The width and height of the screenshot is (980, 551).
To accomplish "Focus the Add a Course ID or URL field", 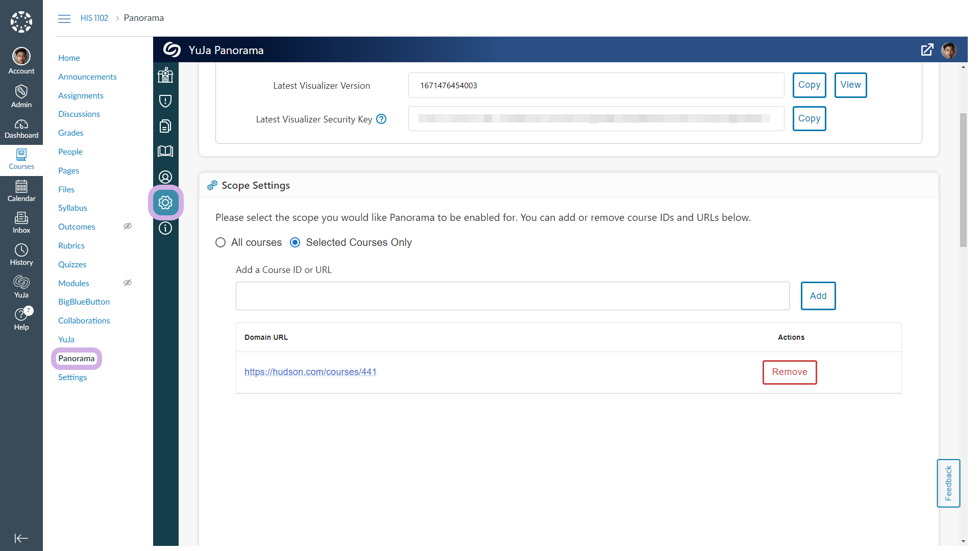I will coord(512,296).
